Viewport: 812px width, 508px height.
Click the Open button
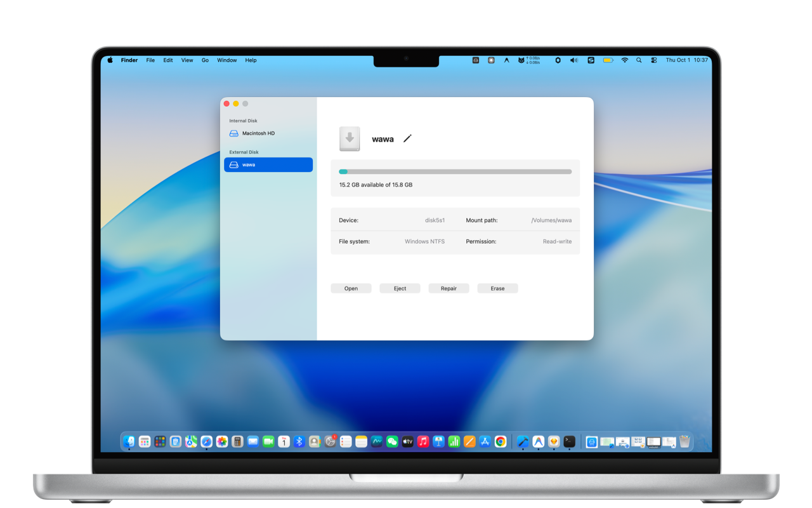[351, 288]
